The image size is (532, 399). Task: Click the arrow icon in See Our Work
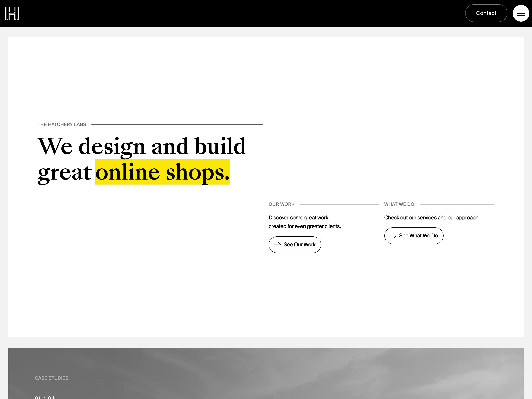point(277,245)
